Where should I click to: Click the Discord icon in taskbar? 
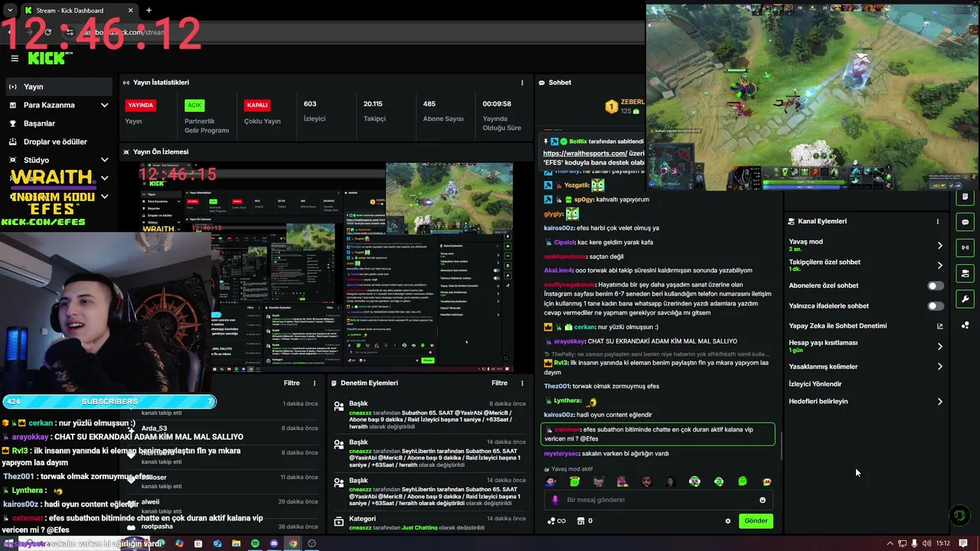[x=274, y=543]
